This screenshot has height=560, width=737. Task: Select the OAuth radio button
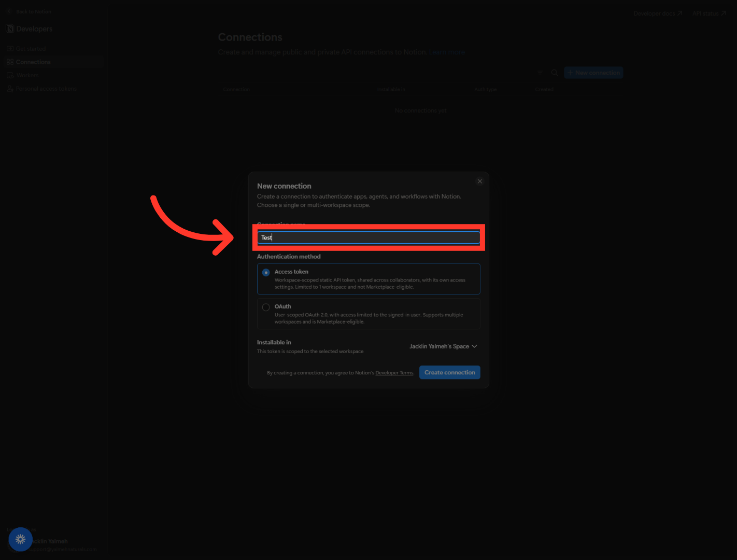(266, 307)
